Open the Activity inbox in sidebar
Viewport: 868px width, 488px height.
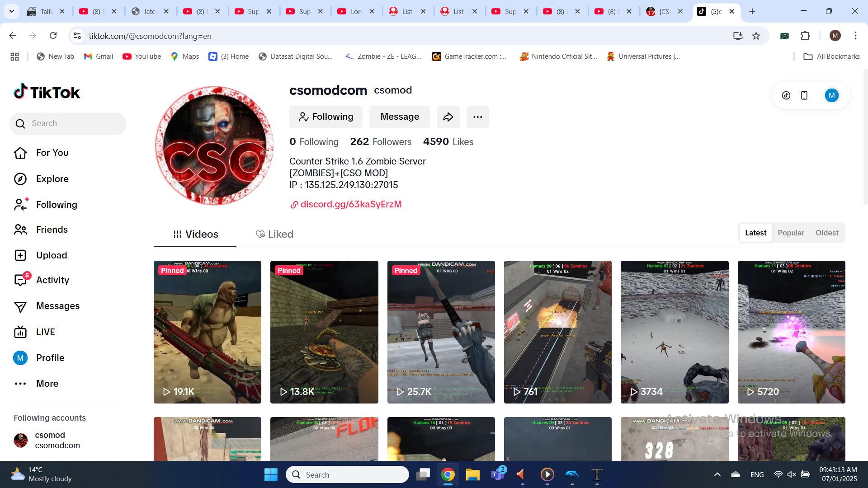20,280
